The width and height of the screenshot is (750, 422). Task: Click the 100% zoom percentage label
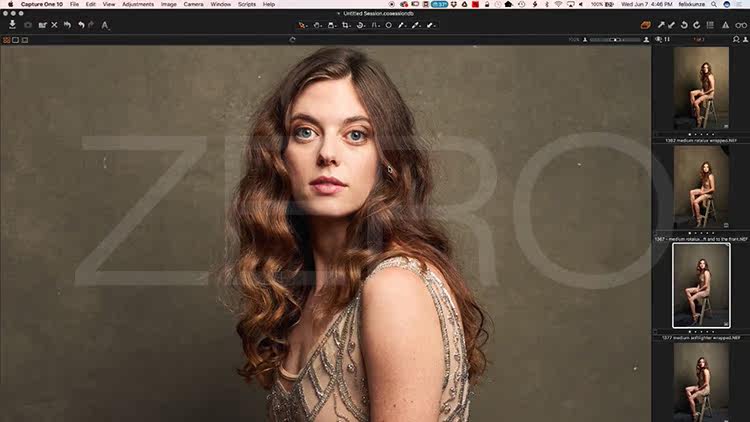coord(574,40)
